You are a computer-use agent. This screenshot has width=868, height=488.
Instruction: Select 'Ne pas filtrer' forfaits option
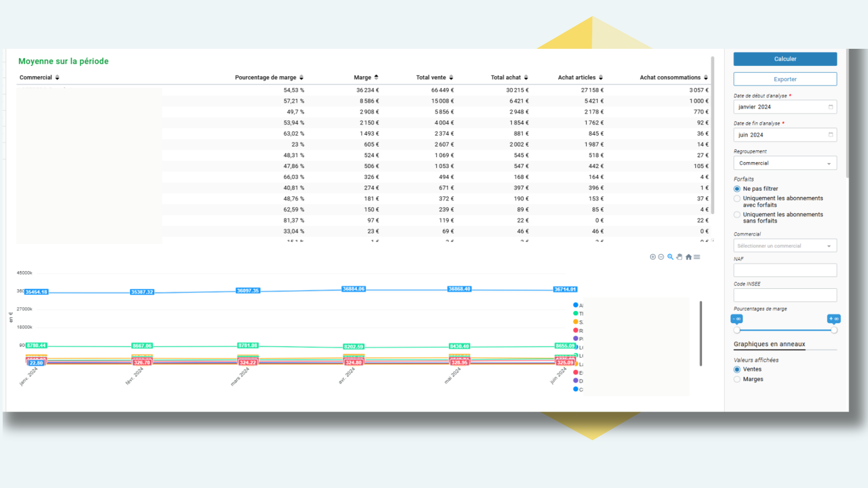[737, 189]
